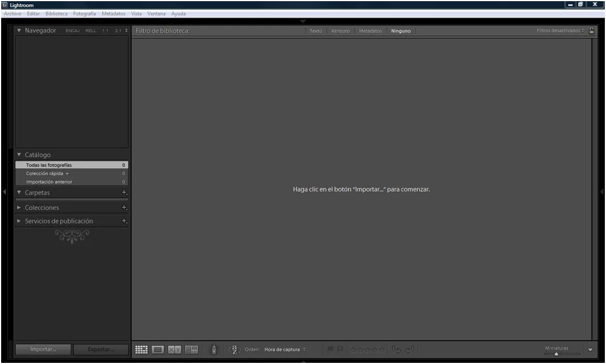Toggle the sort direction A-Z icon
Screen dimensions: 606x364
(x=233, y=350)
